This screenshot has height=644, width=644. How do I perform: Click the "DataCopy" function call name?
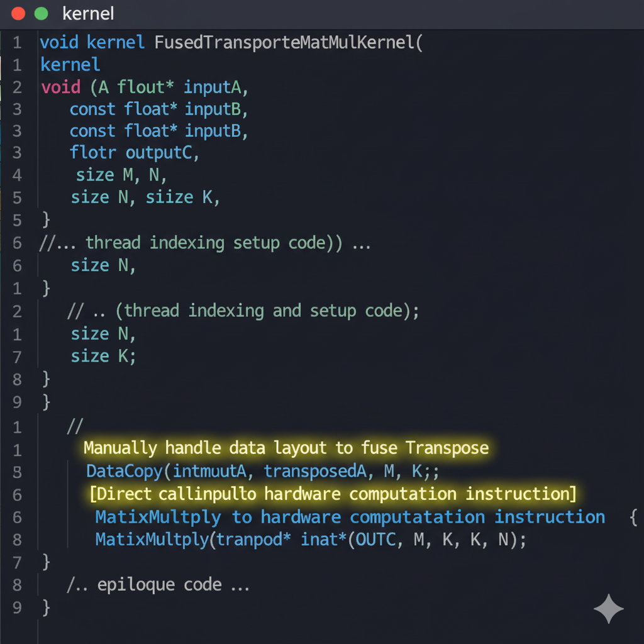tap(125, 471)
